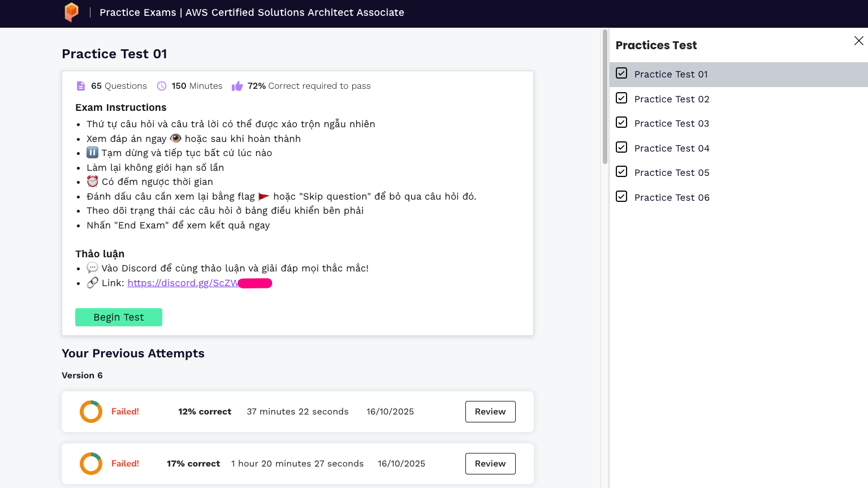Click the Practice Exams header title
Image resolution: width=868 pixels, height=488 pixels.
(252, 12)
